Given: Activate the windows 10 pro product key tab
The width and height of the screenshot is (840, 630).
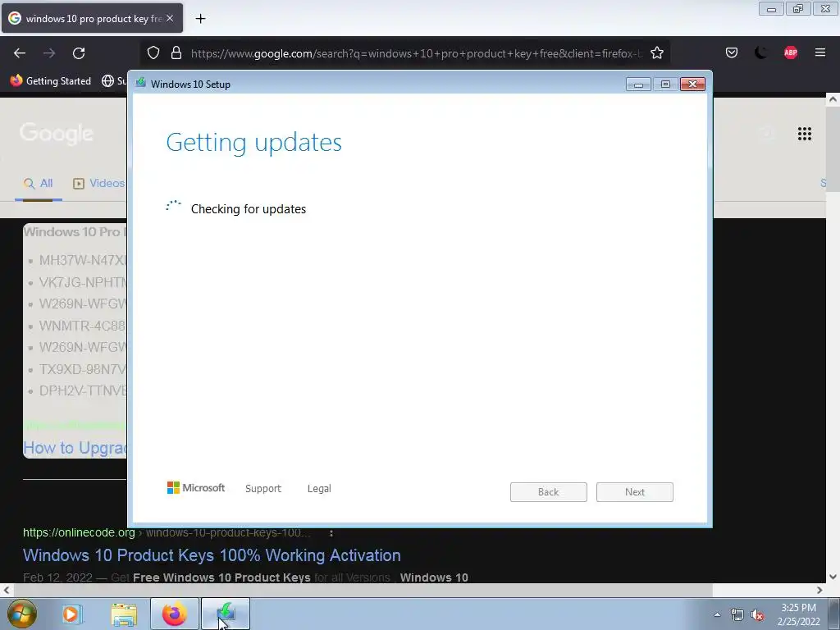Looking at the screenshot, I should pos(92,19).
